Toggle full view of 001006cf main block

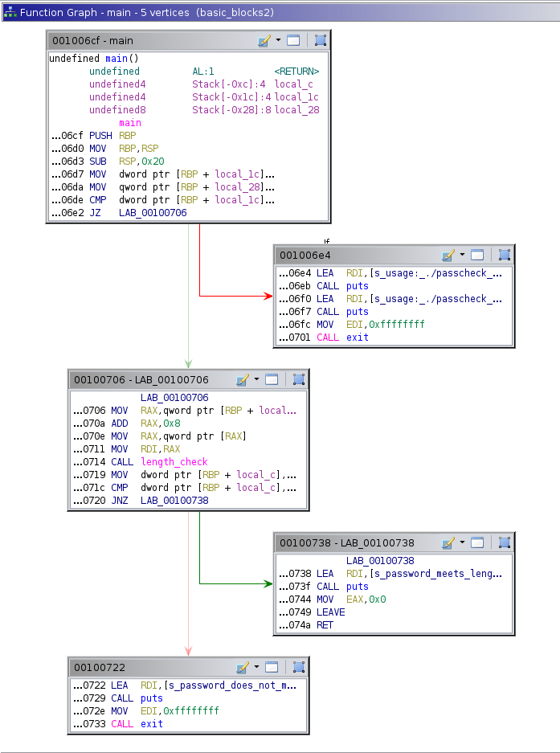point(293,41)
